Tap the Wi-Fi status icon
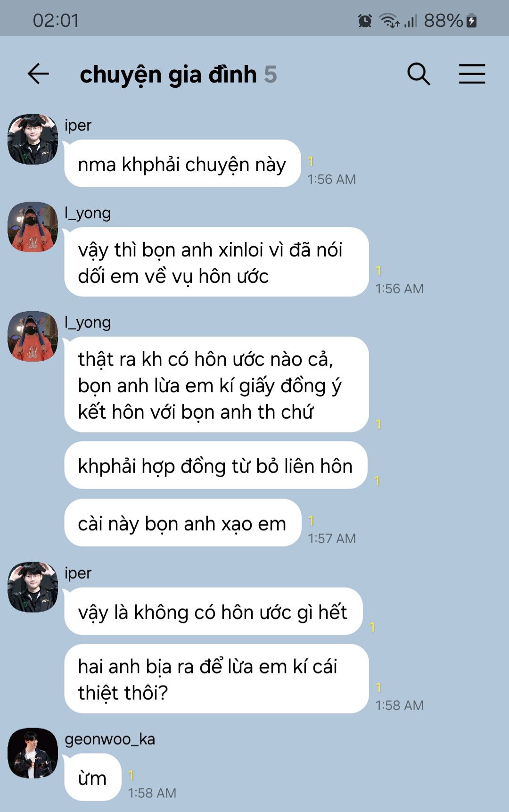The height and width of the screenshot is (812, 509). pyautogui.click(x=389, y=21)
